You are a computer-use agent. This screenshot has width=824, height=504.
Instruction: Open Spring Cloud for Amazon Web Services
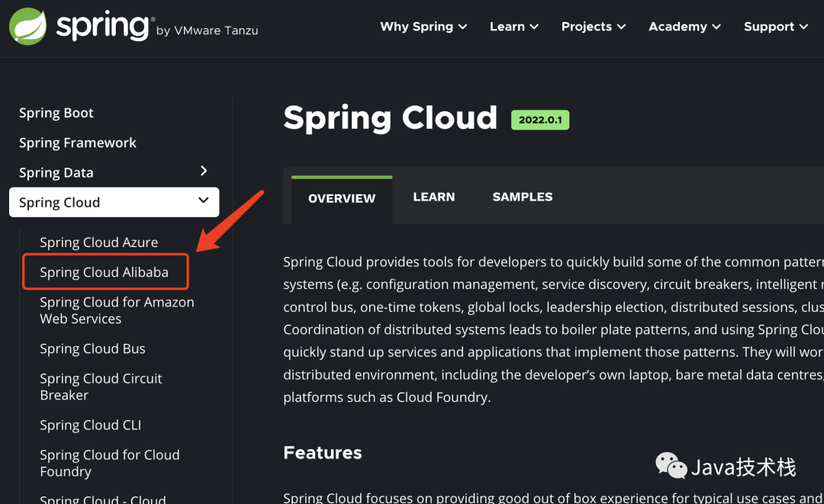pos(117,310)
